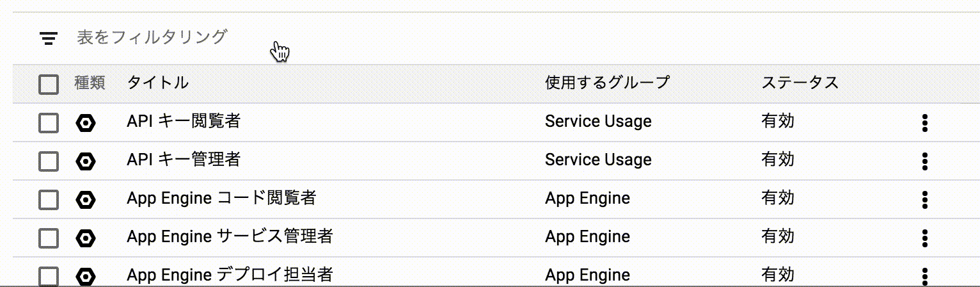Viewport: 980px width, 287px height.
Task: Toggle the select-all checkbox in the header row
Action: point(49,84)
